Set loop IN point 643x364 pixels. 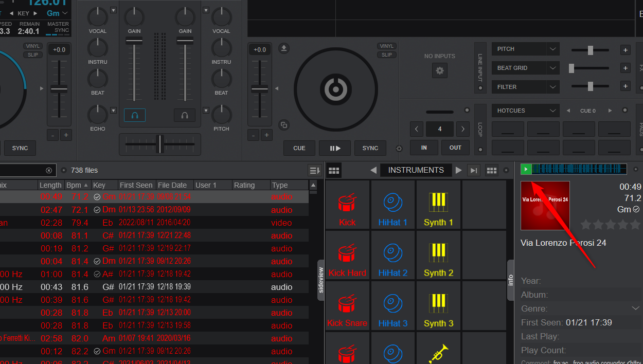click(424, 148)
